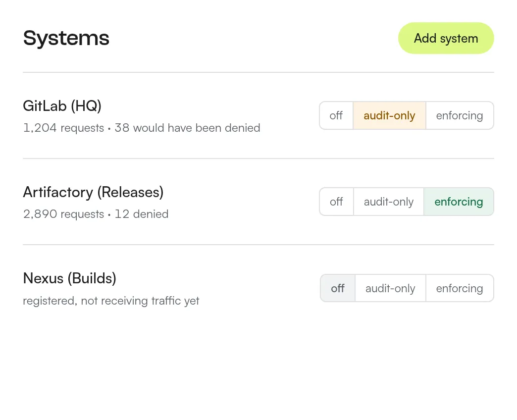Click the Systems page heading
This screenshot has height=420, width=517.
(x=66, y=38)
